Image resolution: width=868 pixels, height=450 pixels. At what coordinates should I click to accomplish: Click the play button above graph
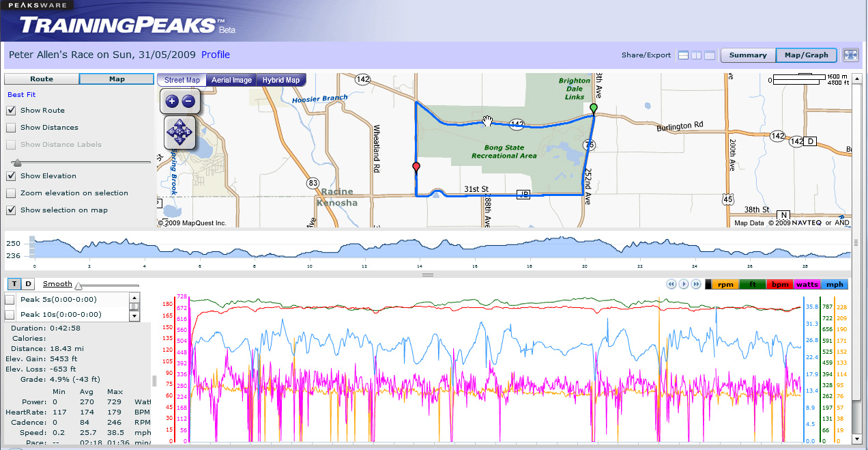[683, 284]
